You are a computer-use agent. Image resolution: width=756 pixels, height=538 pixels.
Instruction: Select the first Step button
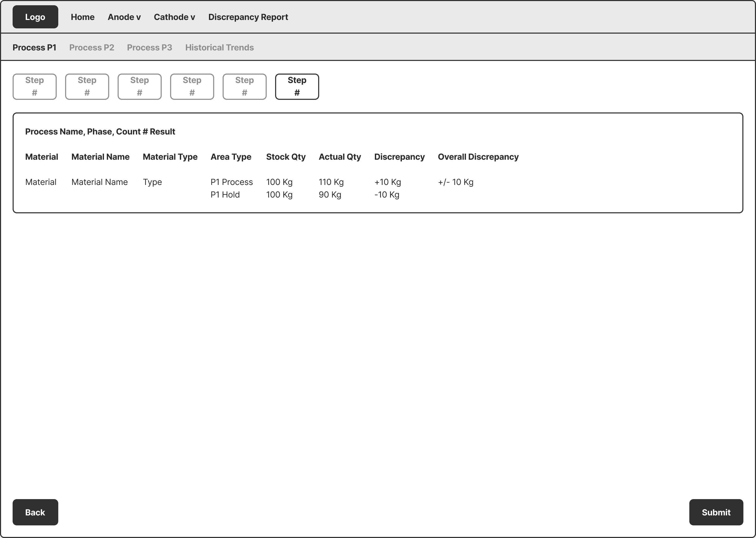[x=34, y=86]
